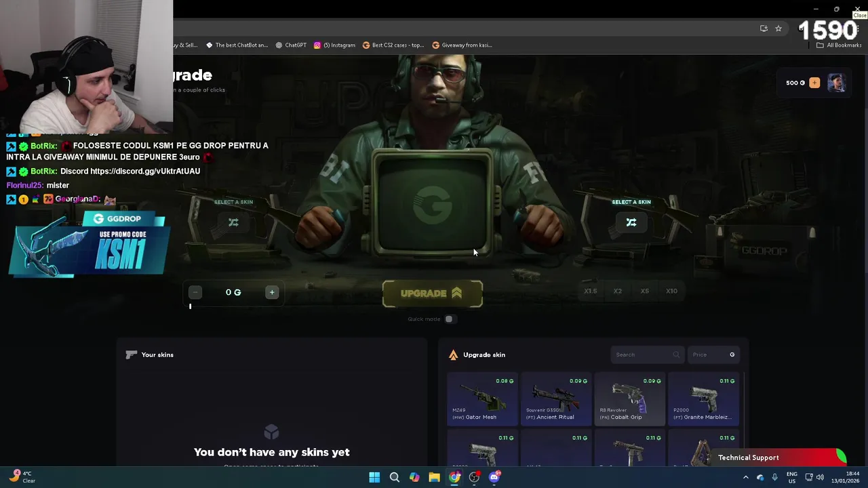The image size is (868, 488).
Task: Select the X1.5 multiplier
Action: click(x=591, y=291)
